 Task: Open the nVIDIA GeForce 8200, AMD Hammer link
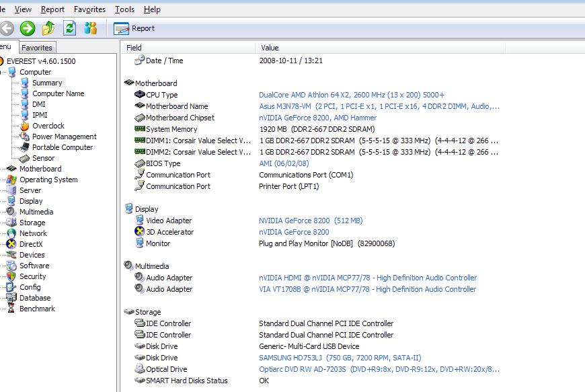(x=317, y=118)
